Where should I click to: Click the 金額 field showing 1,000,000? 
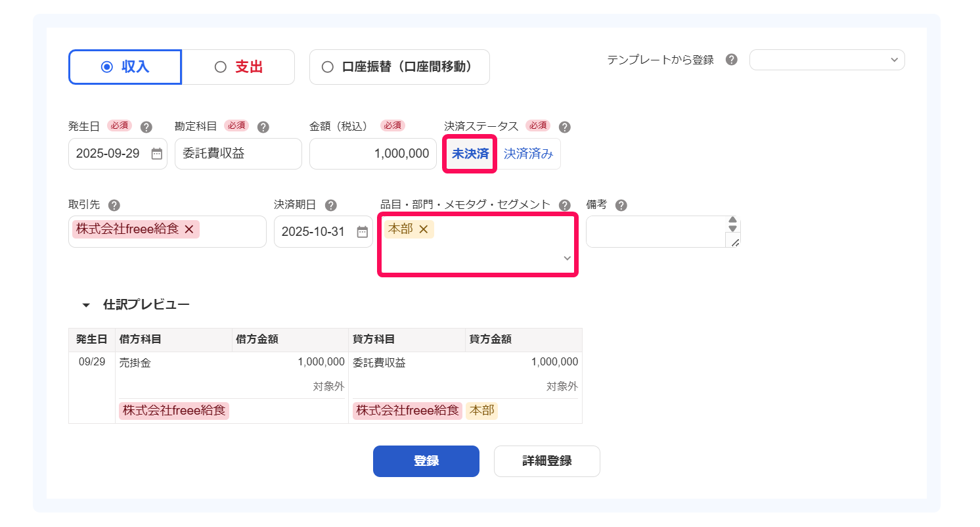(373, 154)
